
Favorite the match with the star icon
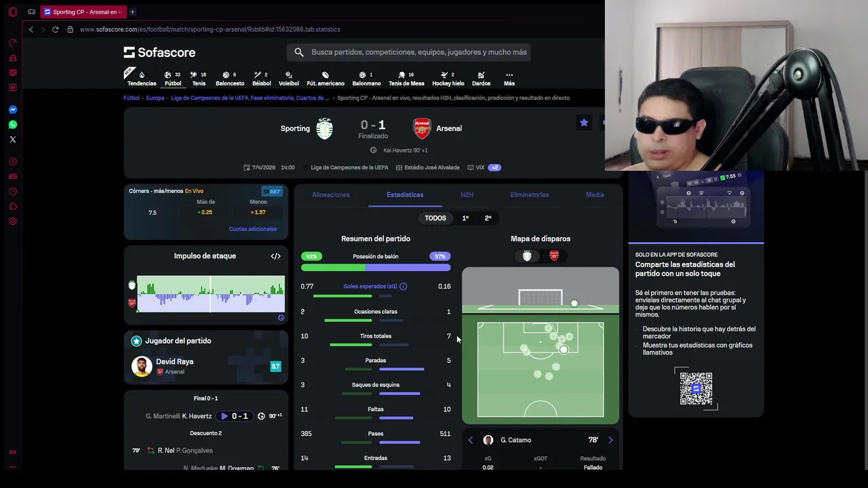(584, 123)
